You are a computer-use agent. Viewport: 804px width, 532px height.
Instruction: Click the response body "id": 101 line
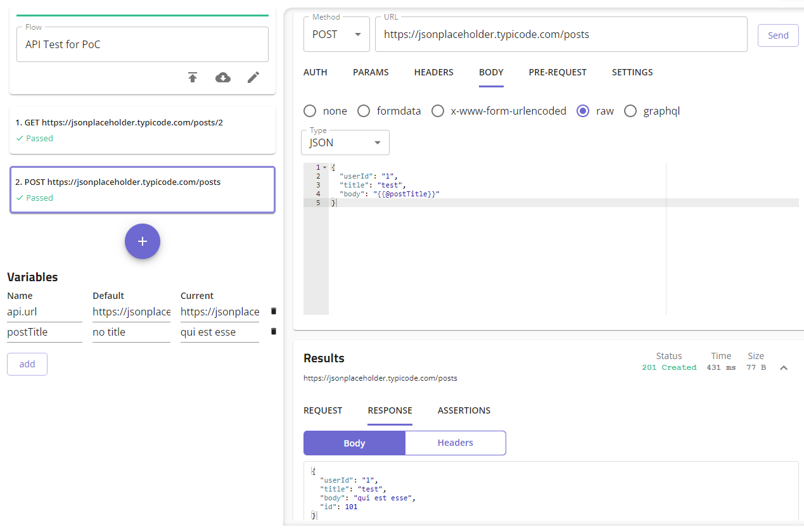pyautogui.click(x=339, y=507)
